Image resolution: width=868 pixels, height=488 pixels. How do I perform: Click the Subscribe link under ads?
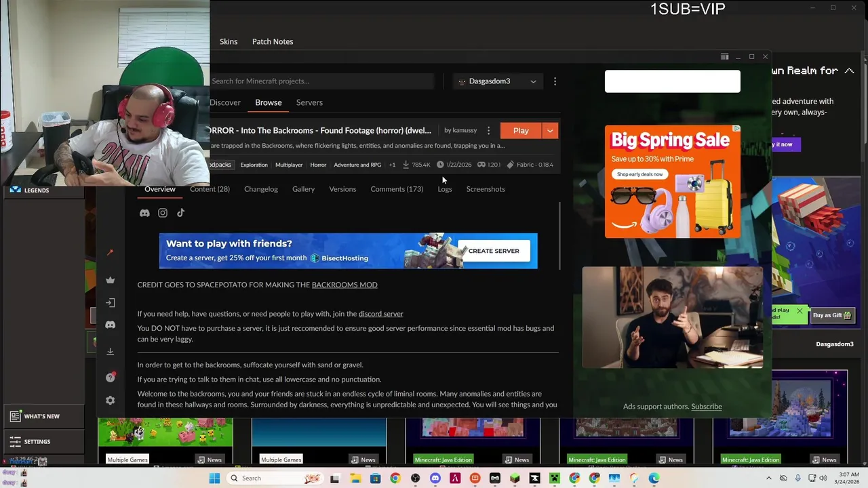coord(707,407)
